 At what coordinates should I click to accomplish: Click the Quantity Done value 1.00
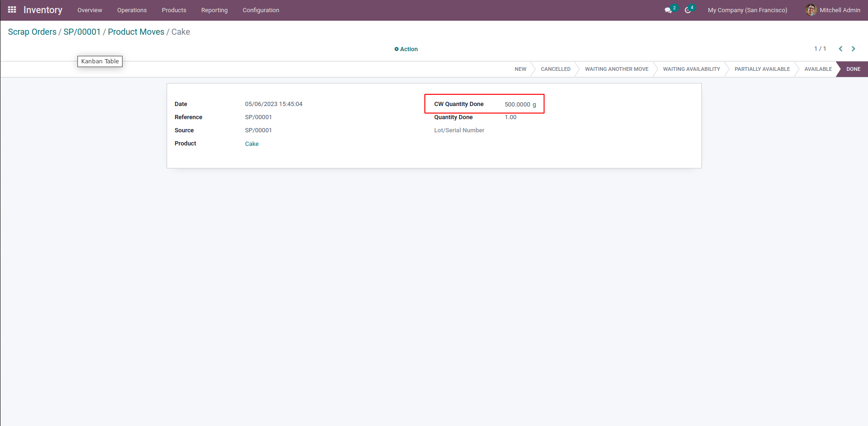pyautogui.click(x=510, y=117)
